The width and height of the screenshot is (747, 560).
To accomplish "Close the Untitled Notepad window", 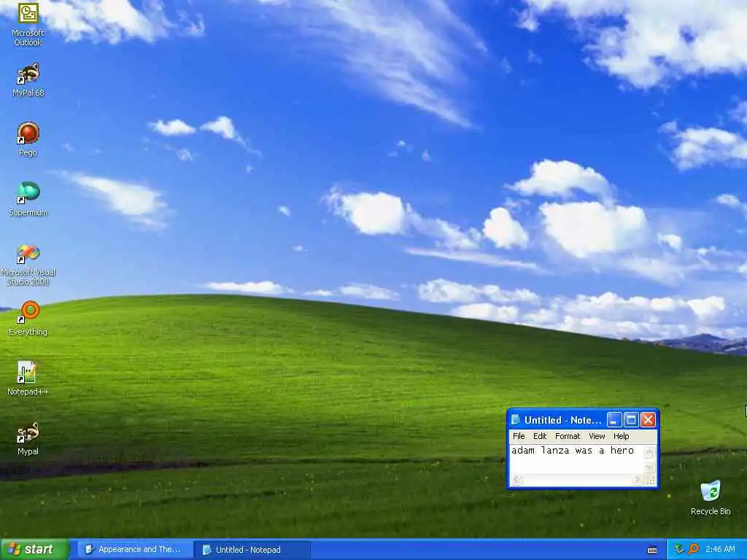I will 648,419.
